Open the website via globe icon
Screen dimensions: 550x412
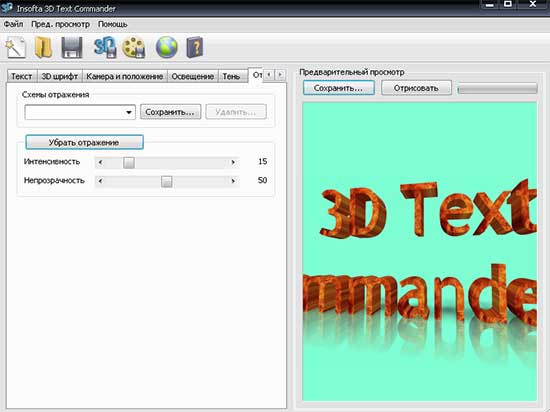[167, 47]
